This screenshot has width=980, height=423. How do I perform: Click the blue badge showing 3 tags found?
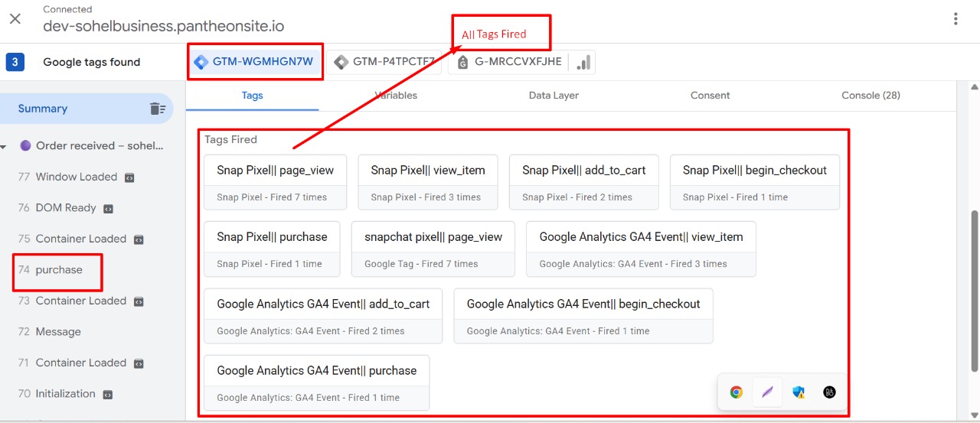(x=15, y=62)
